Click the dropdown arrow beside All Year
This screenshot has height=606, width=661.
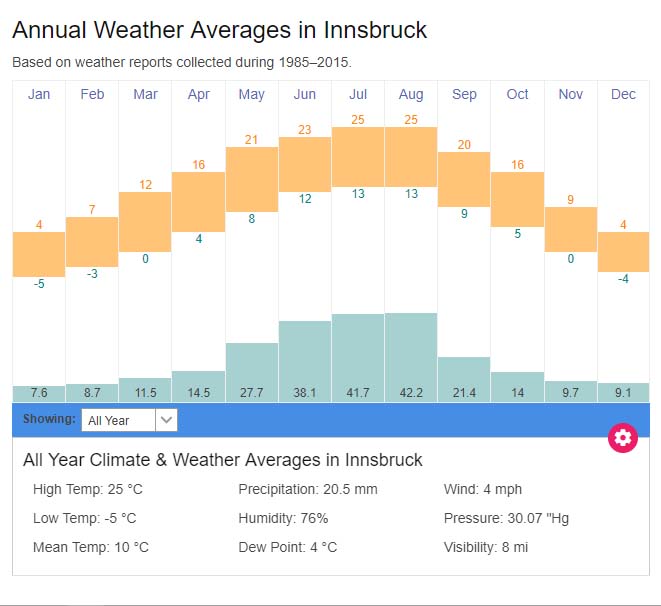167,420
